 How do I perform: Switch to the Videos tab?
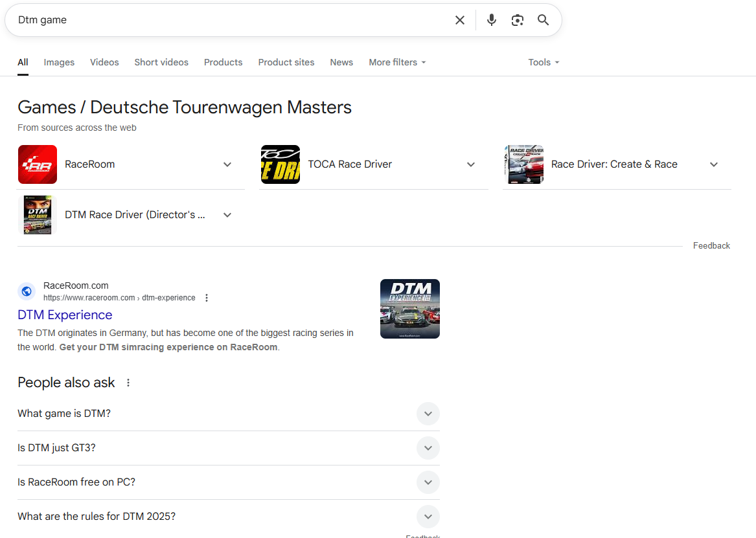tap(104, 62)
